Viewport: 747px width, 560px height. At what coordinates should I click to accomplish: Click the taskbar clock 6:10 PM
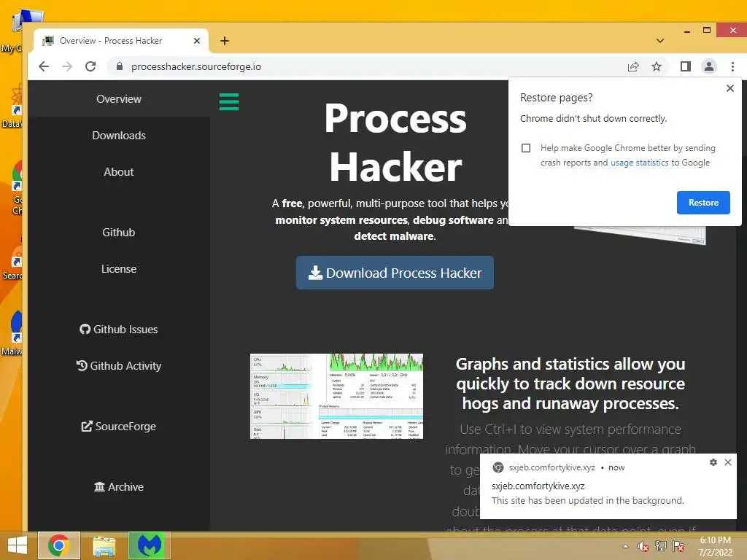[716, 546]
